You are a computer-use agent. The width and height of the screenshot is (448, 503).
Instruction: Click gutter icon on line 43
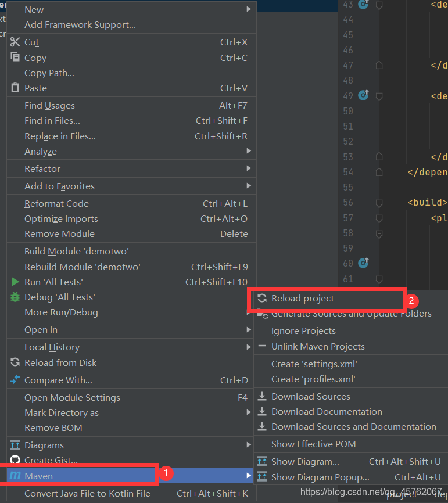(x=363, y=4)
